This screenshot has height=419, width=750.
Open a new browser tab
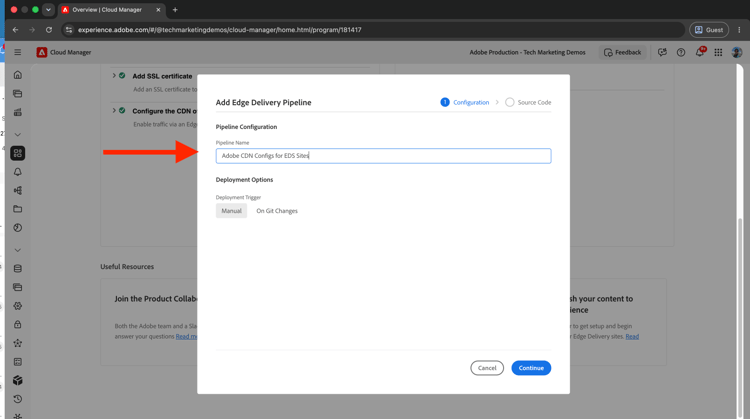(x=175, y=10)
